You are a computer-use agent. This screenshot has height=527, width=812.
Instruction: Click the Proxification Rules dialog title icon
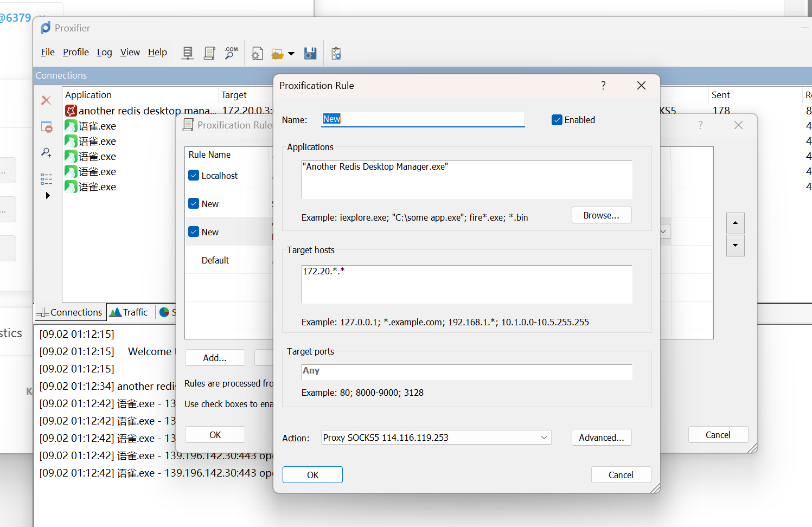tap(188, 125)
